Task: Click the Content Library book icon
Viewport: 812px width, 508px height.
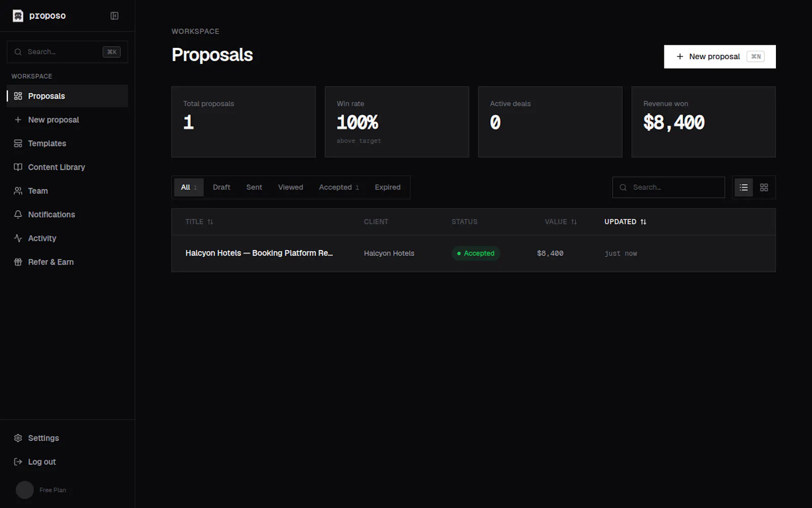Action: tap(18, 167)
